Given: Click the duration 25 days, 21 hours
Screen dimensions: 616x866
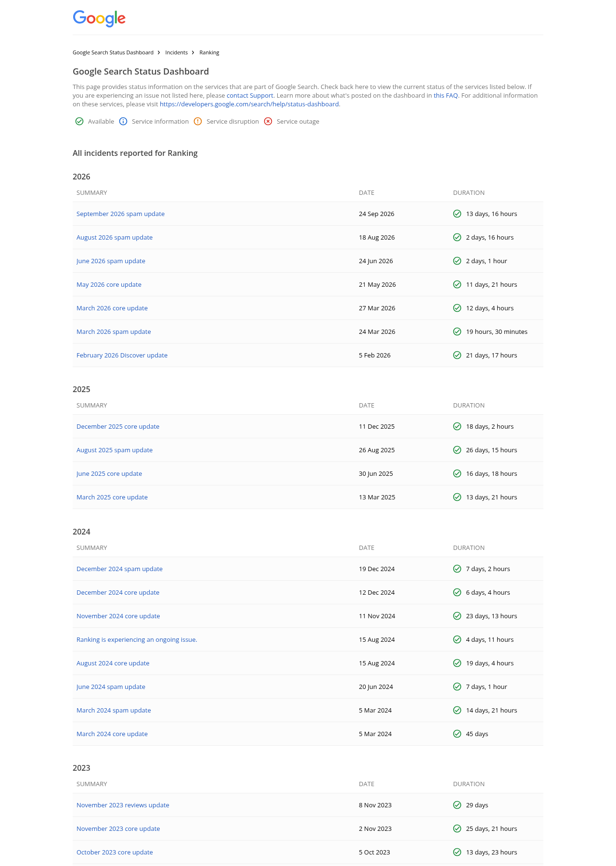Looking at the screenshot, I should pos(491,828).
